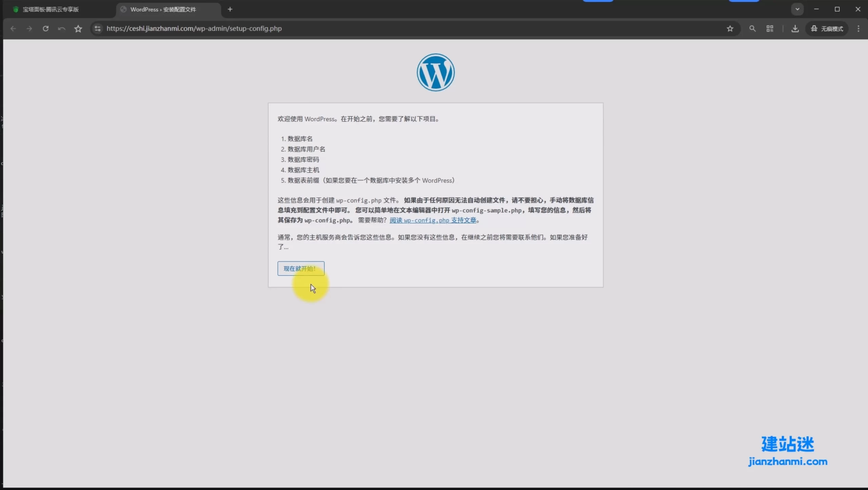Open the QR/extensions grid icon

coord(770,29)
